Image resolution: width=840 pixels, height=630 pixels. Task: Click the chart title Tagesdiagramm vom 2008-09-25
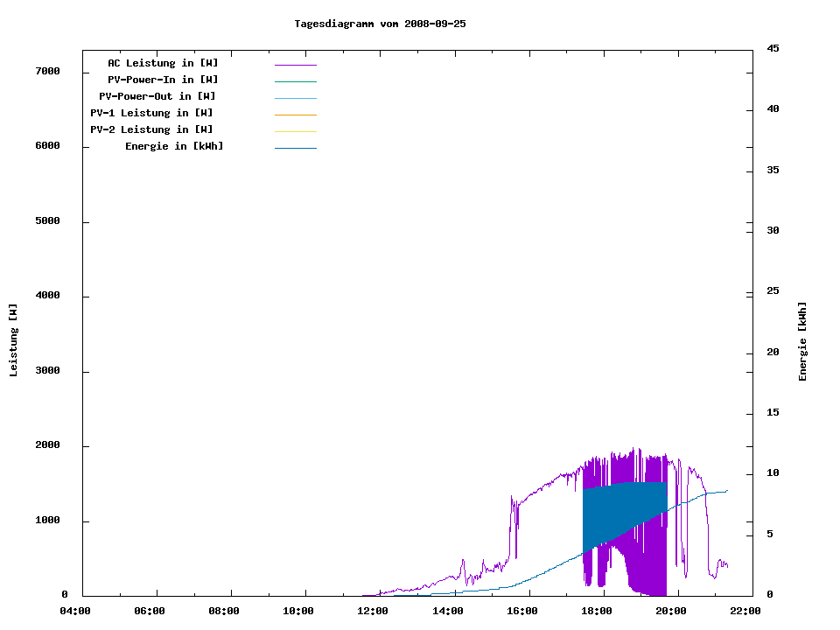pyautogui.click(x=380, y=24)
